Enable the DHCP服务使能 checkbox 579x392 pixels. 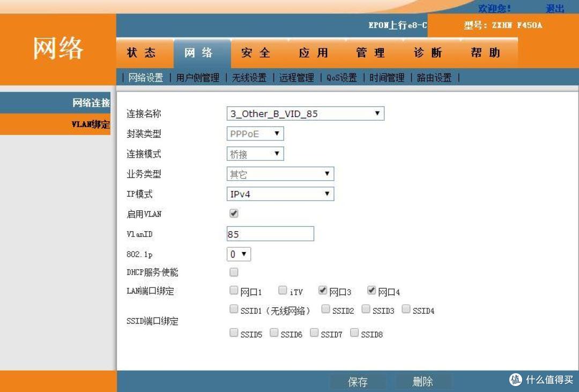point(234,272)
